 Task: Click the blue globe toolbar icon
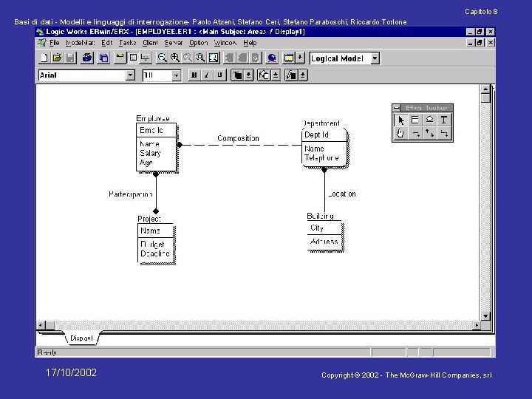(x=272, y=58)
